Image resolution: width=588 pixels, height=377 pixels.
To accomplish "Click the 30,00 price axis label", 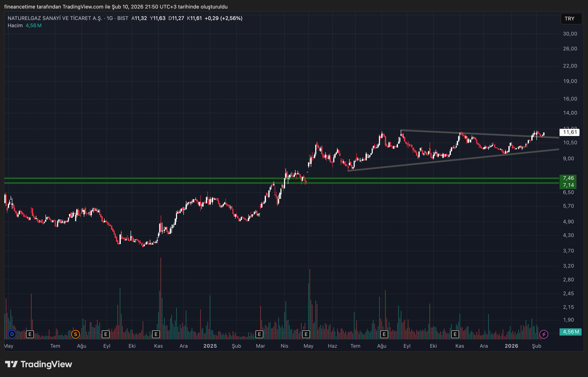I will pos(570,34).
